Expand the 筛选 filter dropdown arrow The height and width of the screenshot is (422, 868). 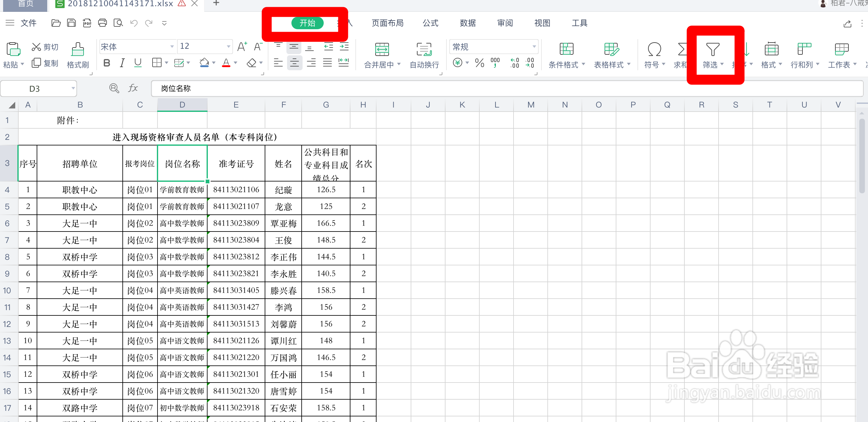tap(722, 64)
